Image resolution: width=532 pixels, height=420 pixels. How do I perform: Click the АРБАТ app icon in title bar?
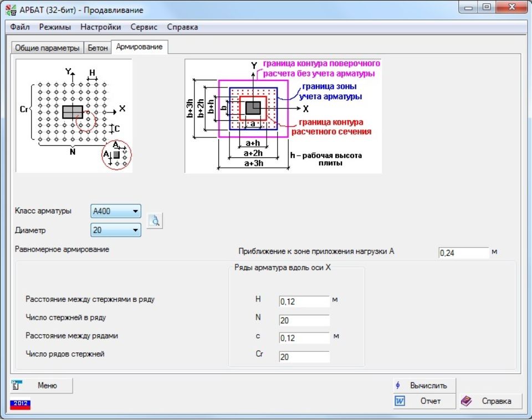[9, 10]
